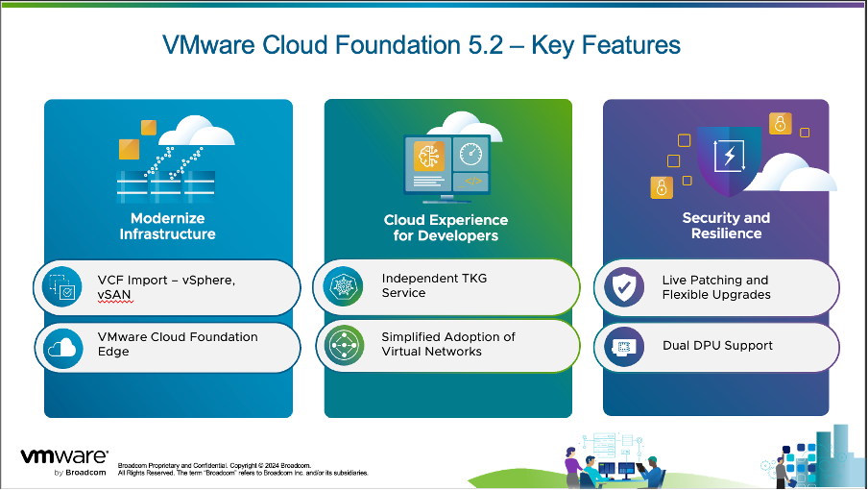Select the slide title VMware Cloud Foundation 5.2
868x490 pixels.
(x=421, y=46)
